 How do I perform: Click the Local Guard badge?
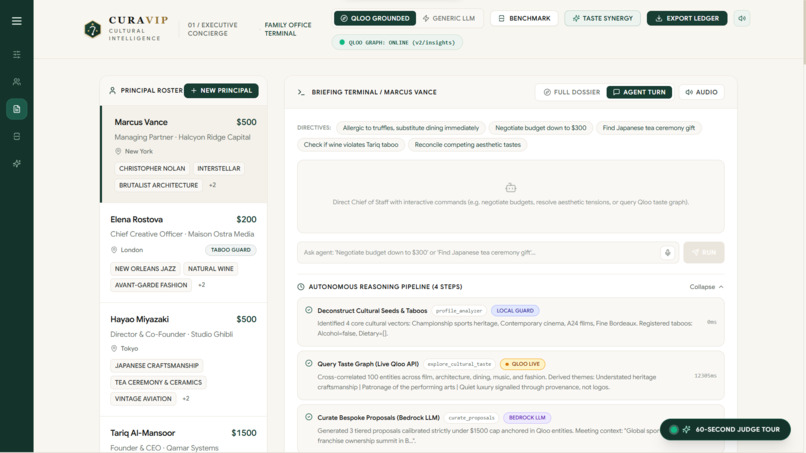[515, 311]
